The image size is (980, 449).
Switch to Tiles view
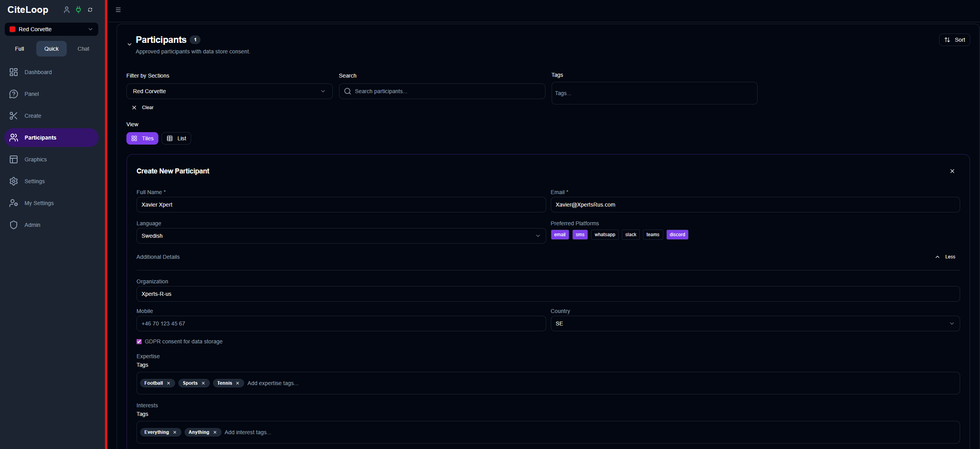coord(142,138)
